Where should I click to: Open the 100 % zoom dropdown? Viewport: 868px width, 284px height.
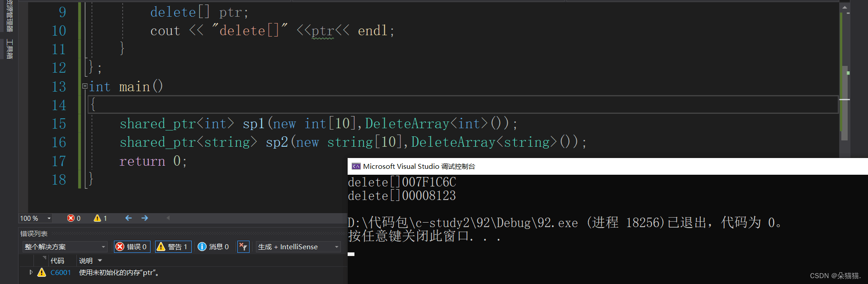click(49, 219)
